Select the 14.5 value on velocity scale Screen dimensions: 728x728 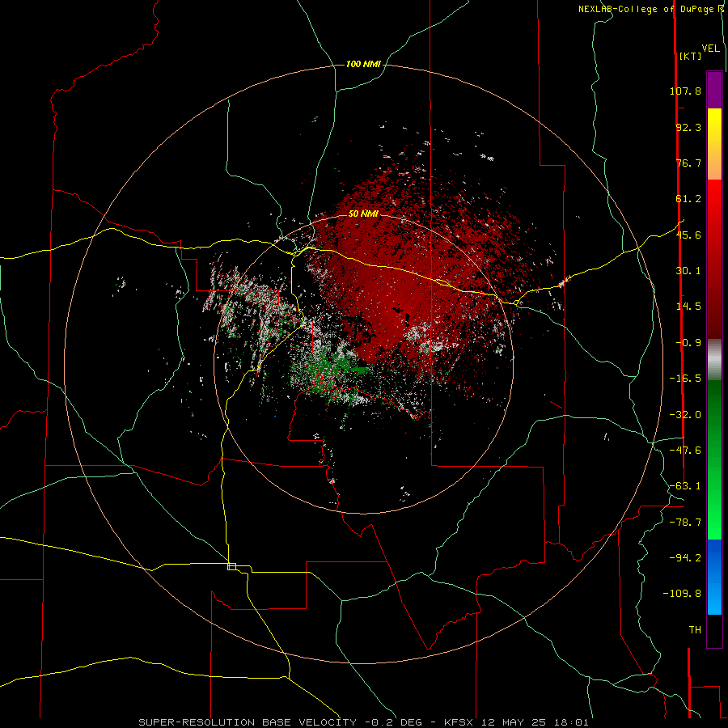[x=688, y=307]
